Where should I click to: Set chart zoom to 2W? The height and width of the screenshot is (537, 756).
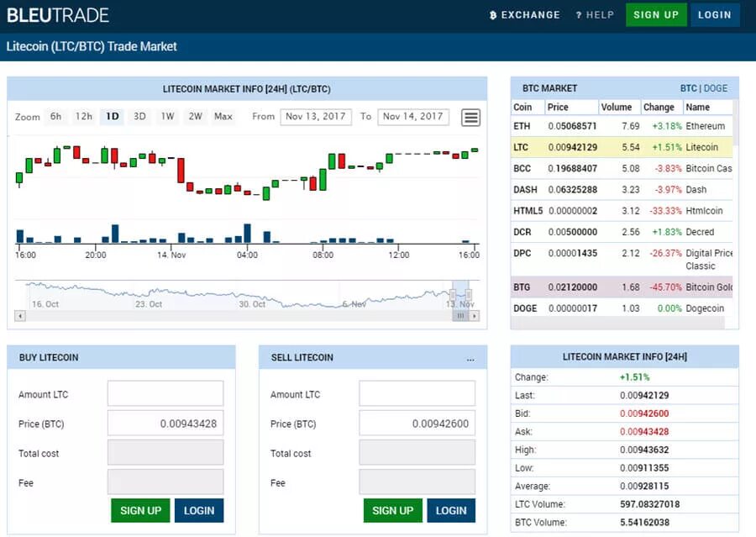point(195,117)
